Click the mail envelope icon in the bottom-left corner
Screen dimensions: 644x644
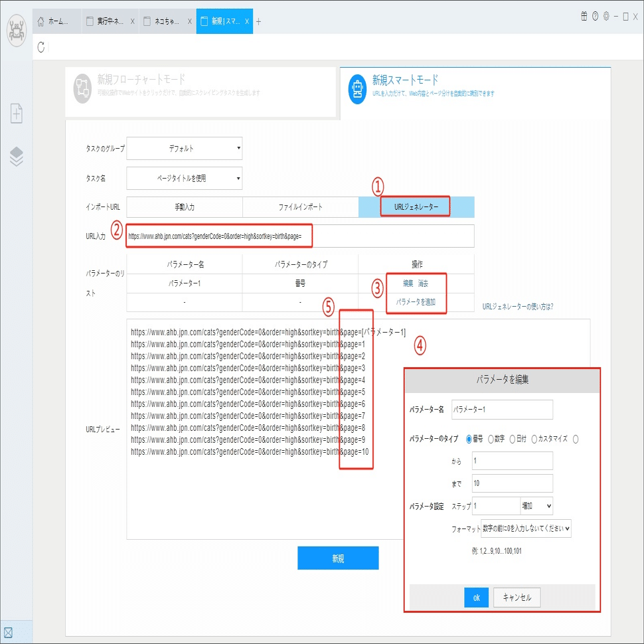point(8,633)
